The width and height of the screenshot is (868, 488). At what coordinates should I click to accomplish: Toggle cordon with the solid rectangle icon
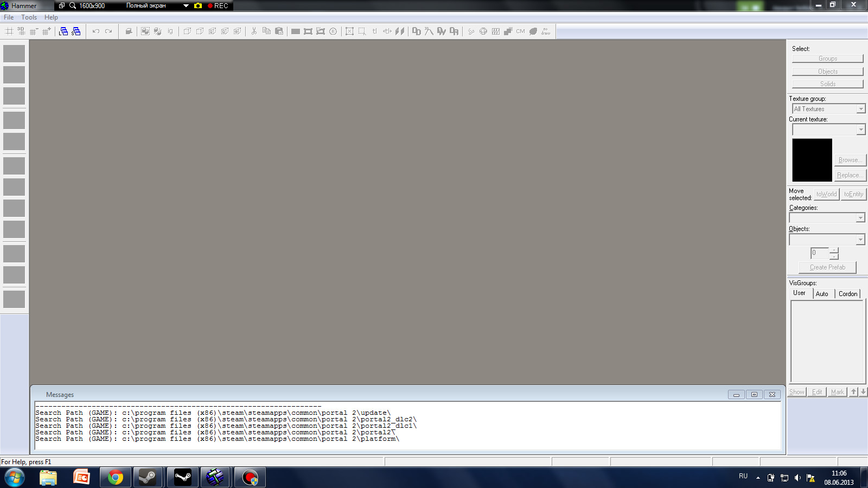tap(296, 31)
